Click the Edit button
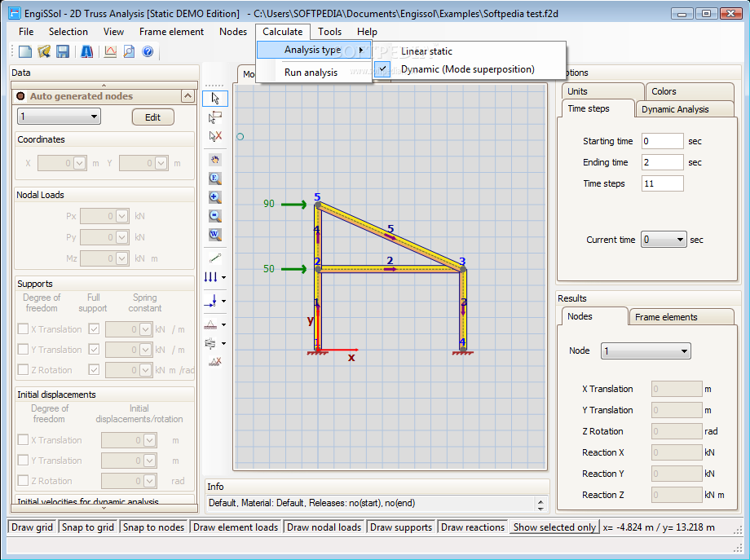This screenshot has width=750, height=560. (153, 117)
